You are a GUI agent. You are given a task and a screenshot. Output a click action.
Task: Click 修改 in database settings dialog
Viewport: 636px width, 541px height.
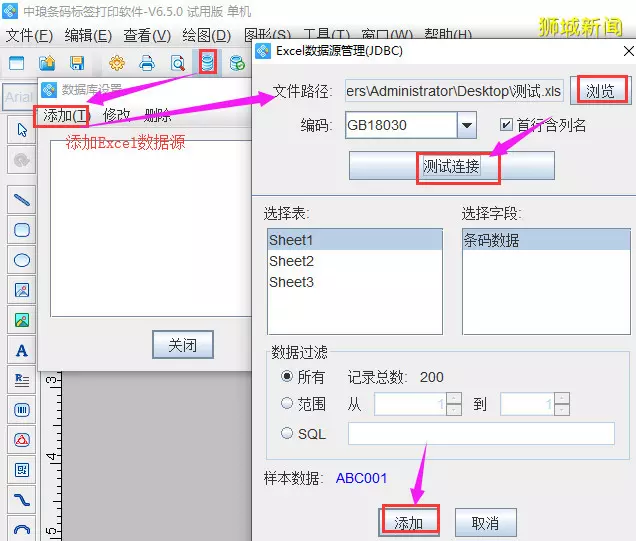pyautogui.click(x=117, y=116)
